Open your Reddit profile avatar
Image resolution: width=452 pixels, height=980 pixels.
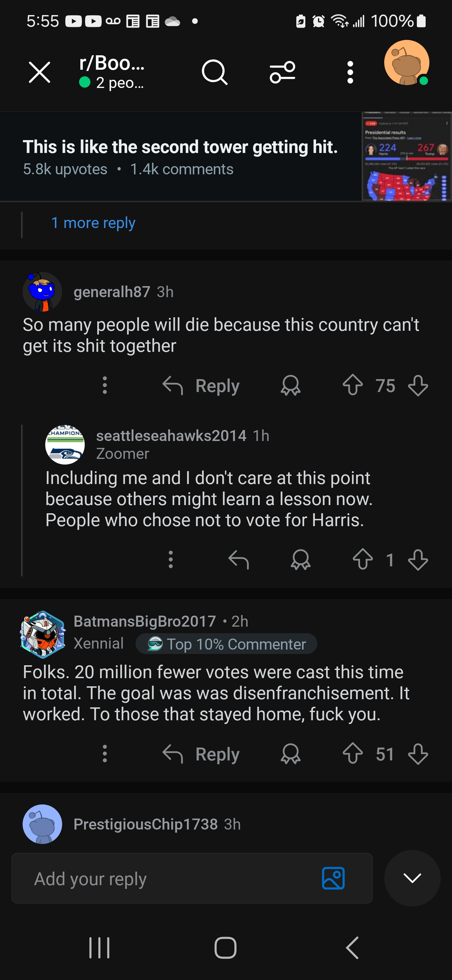407,63
